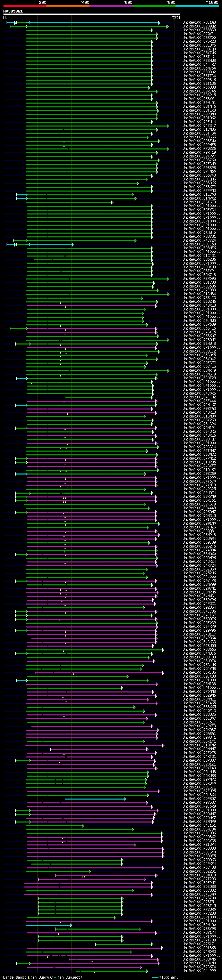This screenshot has height=980, width=222.
Task: Click label UniRef100_Q3UW40
Action: click(199, 233)
